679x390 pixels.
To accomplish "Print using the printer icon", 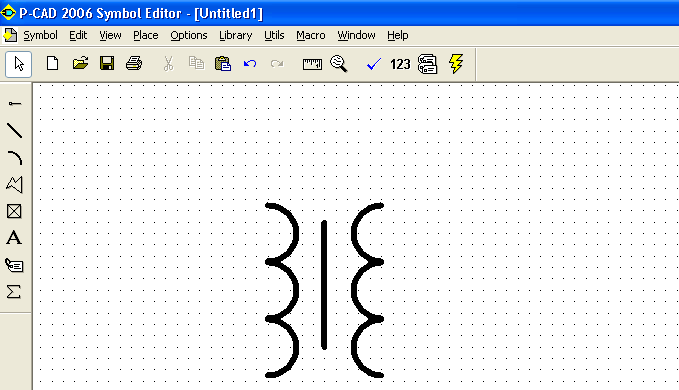I will click(134, 64).
